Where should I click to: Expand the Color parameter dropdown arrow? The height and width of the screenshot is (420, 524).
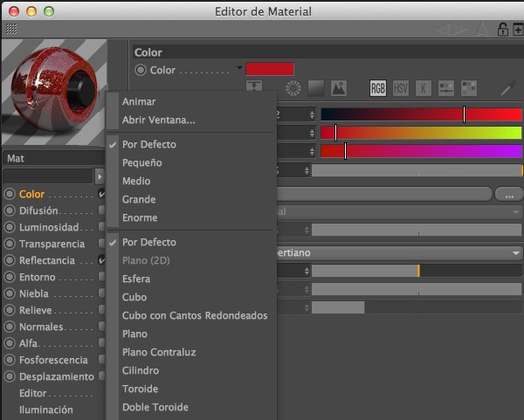click(239, 68)
